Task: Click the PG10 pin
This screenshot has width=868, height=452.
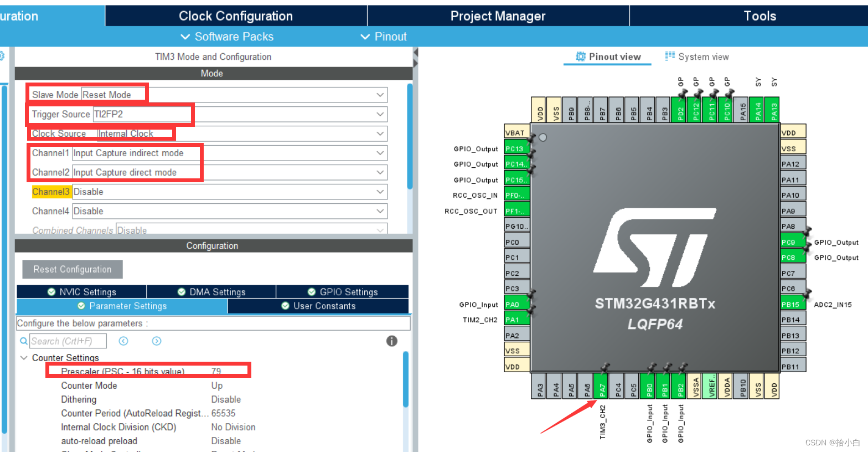Action: pyautogui.click(x=517, y=226)
